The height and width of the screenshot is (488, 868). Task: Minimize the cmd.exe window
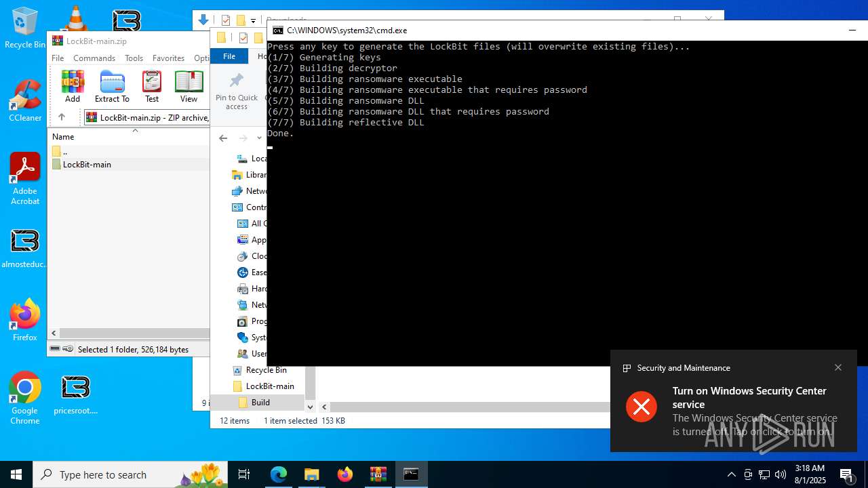(852, 30)
